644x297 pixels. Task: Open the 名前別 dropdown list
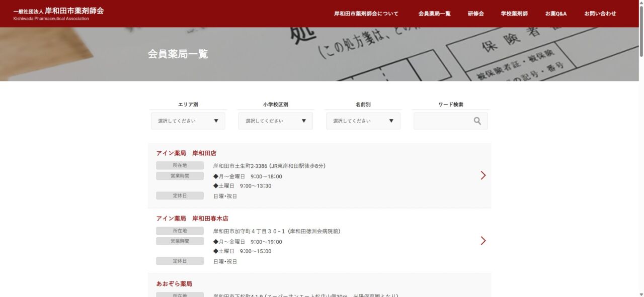363,121
